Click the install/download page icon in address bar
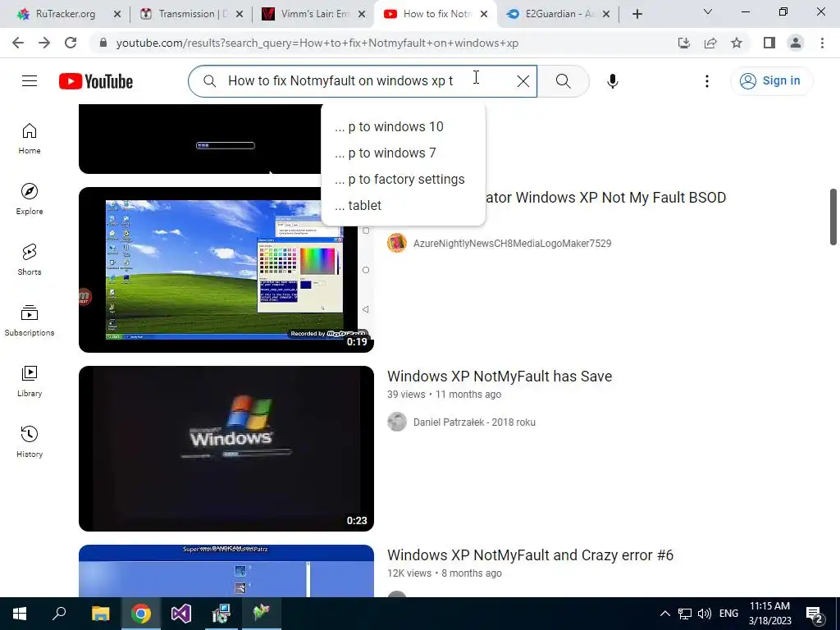 click(684, 43)
